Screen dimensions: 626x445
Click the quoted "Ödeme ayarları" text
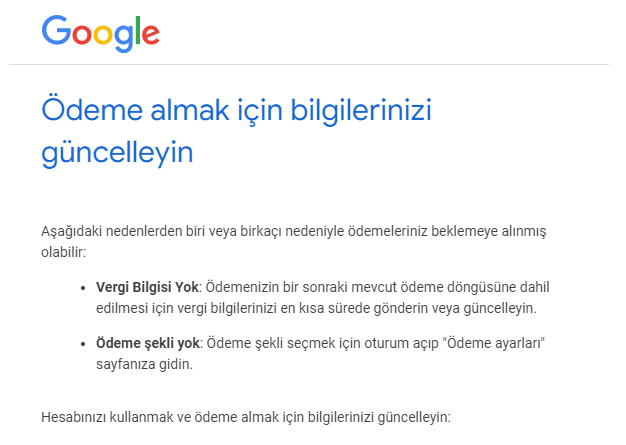[x=494, y=343]
